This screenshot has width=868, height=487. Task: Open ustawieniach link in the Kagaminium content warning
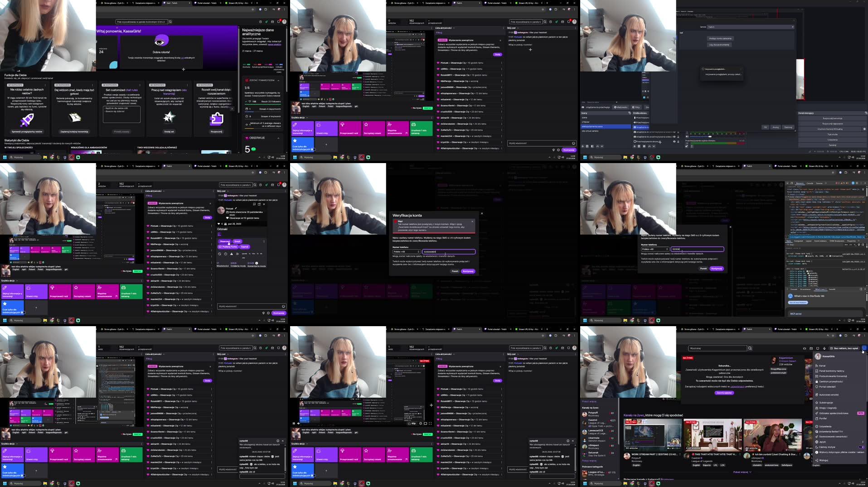click(x=737, y=386)
